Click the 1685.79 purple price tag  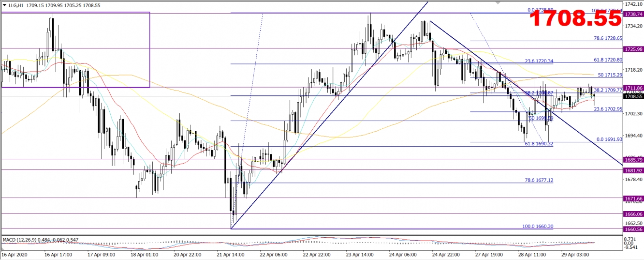pos(633,159)
